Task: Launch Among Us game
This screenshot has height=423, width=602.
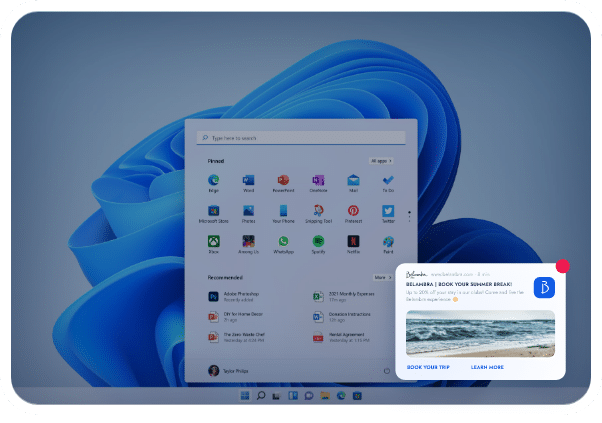Action: (x=248, y=245)
